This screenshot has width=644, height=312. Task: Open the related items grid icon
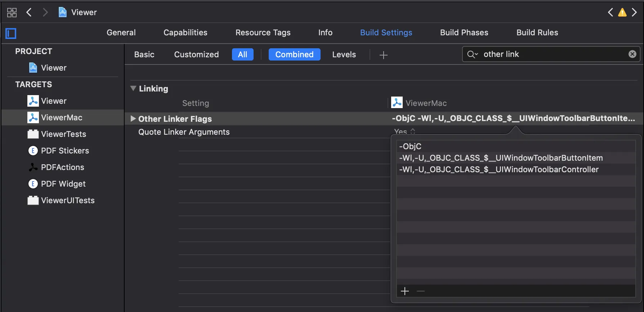[12, 13]
